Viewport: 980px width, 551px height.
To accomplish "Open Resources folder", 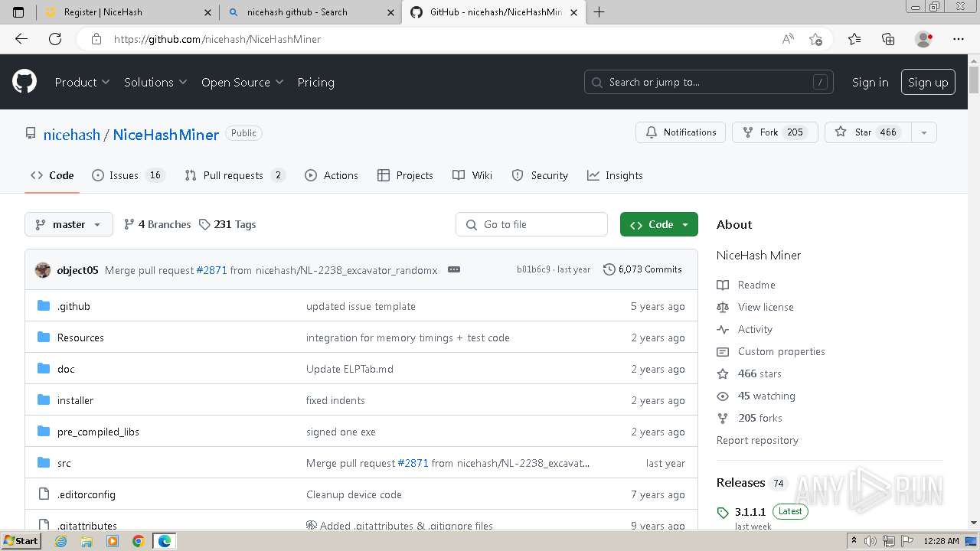I will pos(80,337).
